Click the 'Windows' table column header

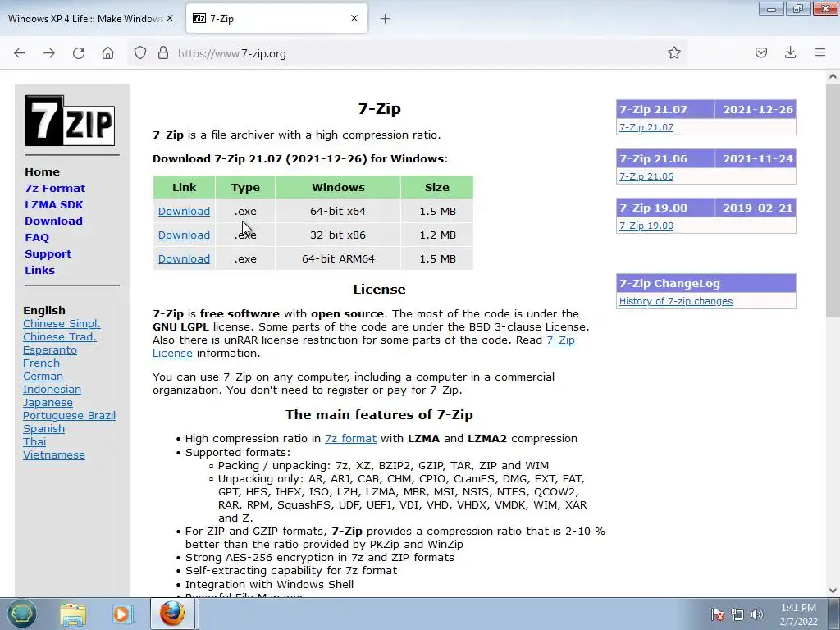click(x=338, y=188)
